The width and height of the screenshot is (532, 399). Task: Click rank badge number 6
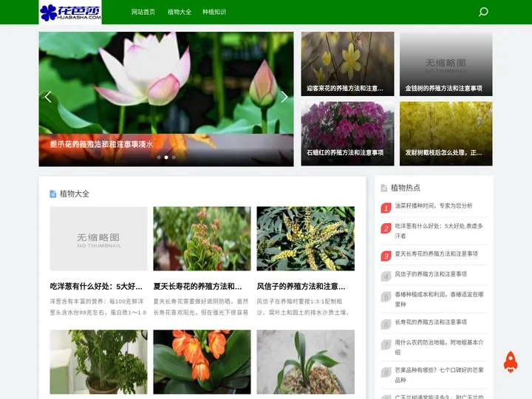pyautogui.click(x=386, y=324)
